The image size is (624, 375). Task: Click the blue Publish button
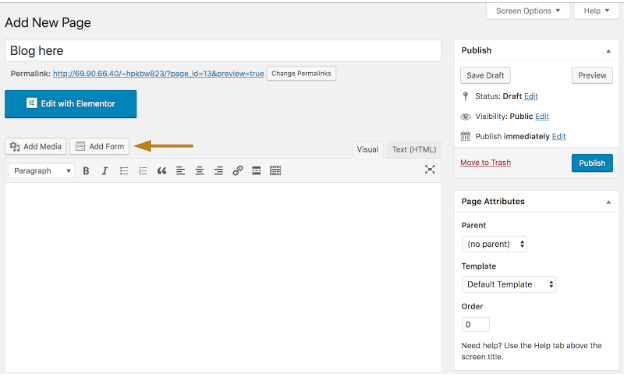[592, 163]
